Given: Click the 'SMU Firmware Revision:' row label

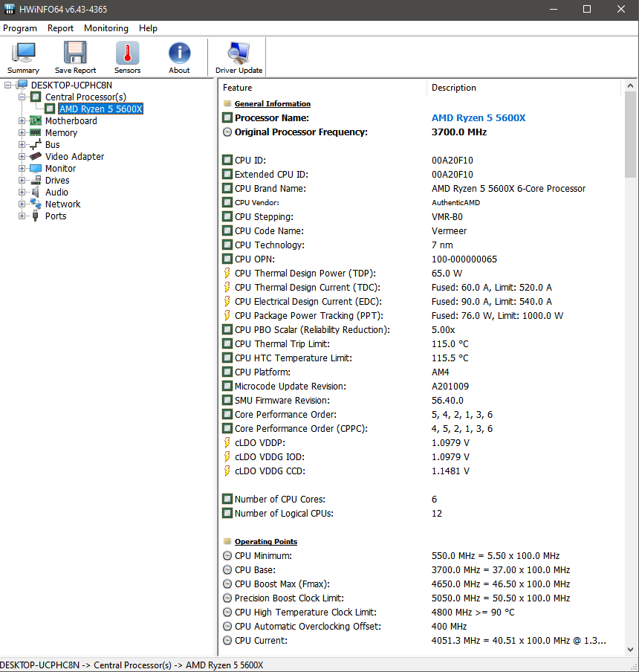Looking at the screenshot, I should (x=282, y=400).
